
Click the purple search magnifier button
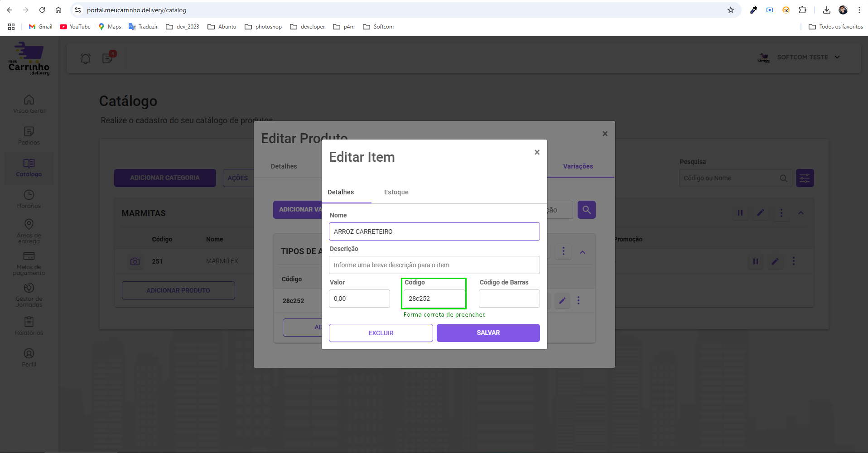pyautogui.click(x=586, y=210)
